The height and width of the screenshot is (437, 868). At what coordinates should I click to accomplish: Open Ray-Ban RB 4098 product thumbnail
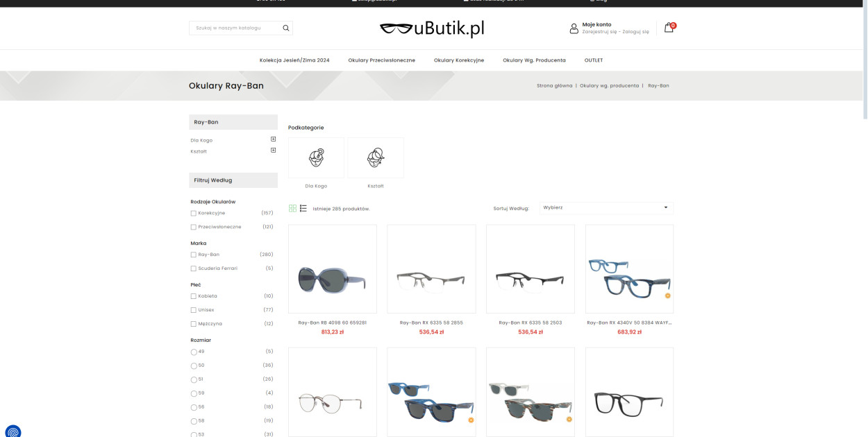[x=333, y=268]
